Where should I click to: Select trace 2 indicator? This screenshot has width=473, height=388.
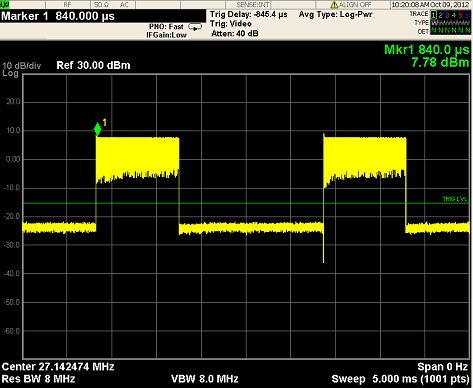(440, 15)
